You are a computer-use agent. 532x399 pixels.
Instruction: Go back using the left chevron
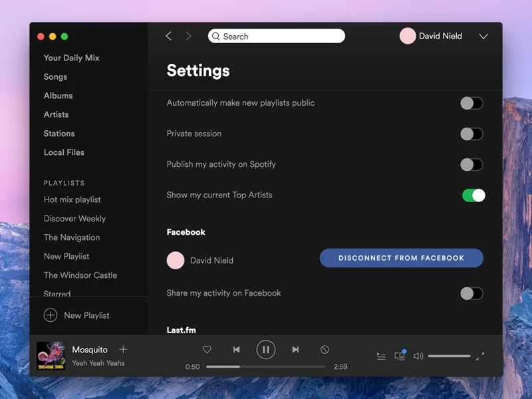tap(168, 36)
